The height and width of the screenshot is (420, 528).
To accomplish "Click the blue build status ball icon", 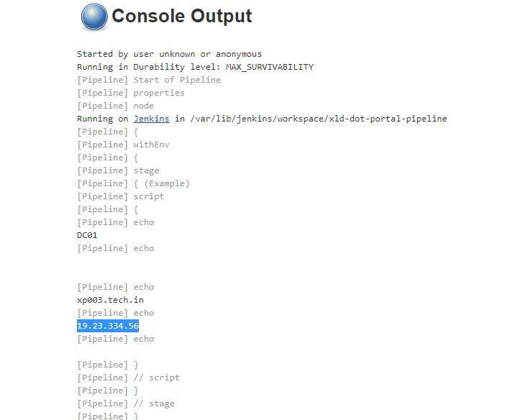I will point(94,17).
